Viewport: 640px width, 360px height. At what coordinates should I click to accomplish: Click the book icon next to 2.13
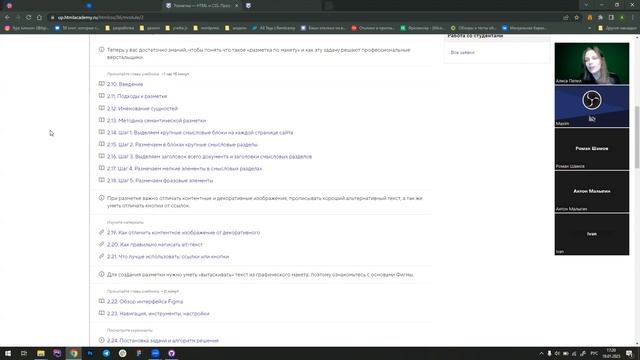101,120
